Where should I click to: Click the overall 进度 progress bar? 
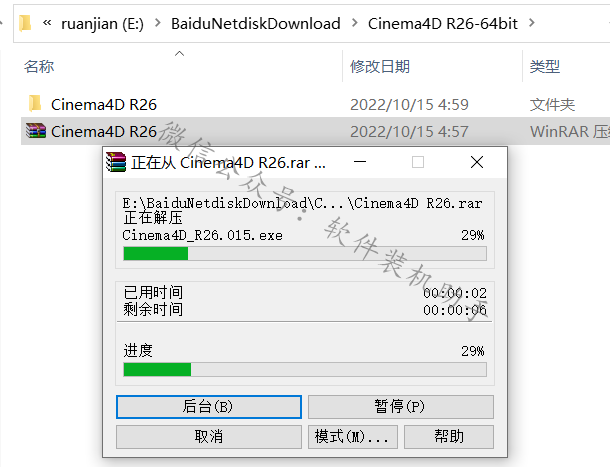point(305,369)
